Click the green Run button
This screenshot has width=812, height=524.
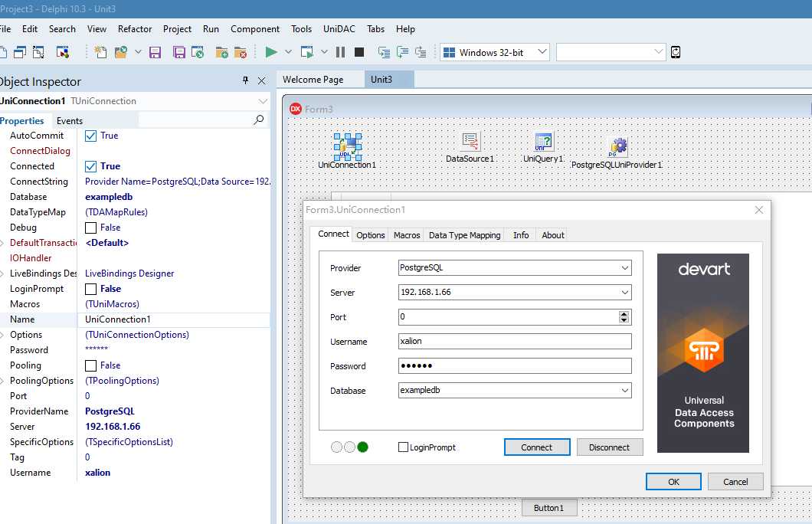point(271,52)
